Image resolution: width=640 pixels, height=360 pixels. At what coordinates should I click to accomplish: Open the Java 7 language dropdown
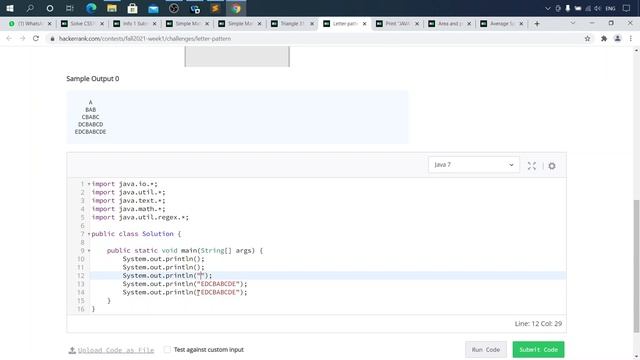[x=473, y=165]
